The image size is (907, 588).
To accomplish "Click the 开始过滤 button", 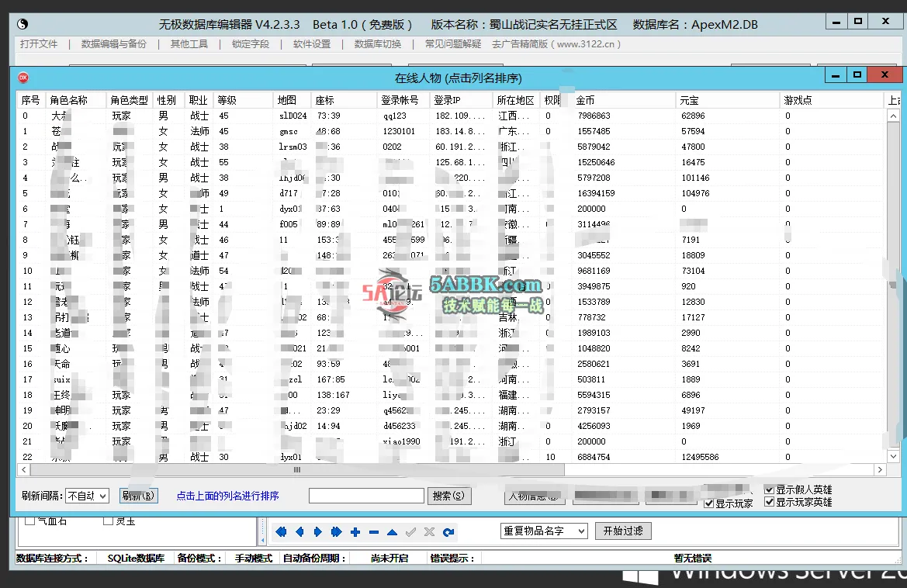I will tap(623, 531).
